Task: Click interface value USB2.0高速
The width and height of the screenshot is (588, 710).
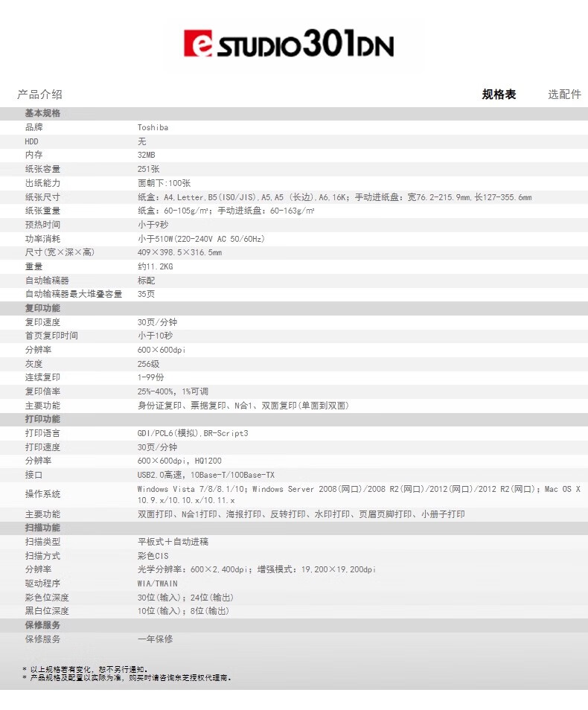Action: pos(206,475)
